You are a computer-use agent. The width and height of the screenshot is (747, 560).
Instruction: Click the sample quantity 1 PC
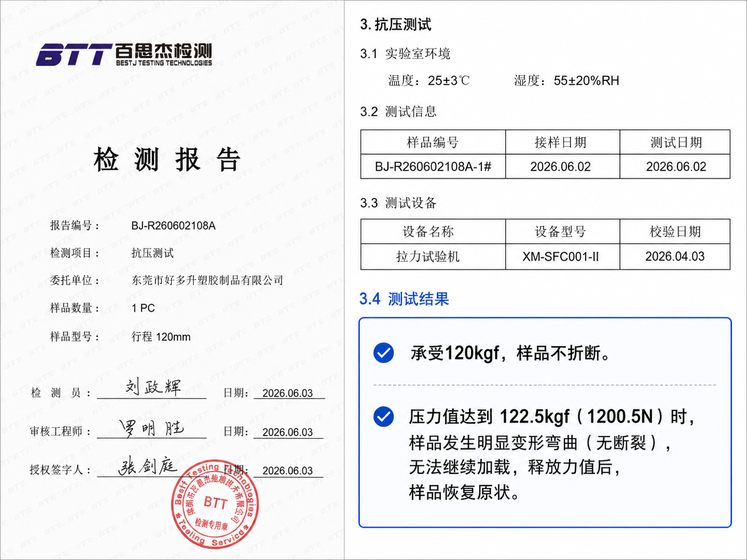click(x=143, y=308)
